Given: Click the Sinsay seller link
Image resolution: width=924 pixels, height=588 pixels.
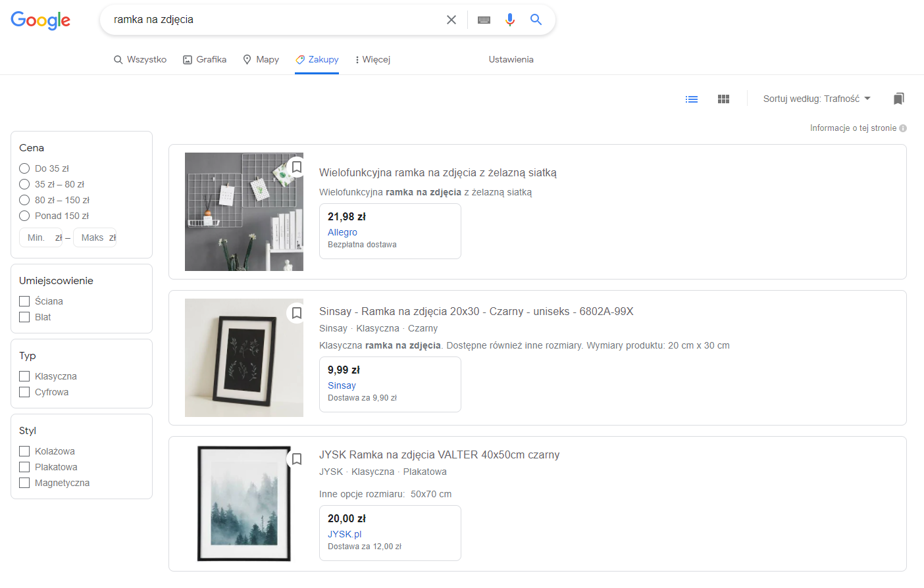Looking at the screenshot, I should coord(342,385).
